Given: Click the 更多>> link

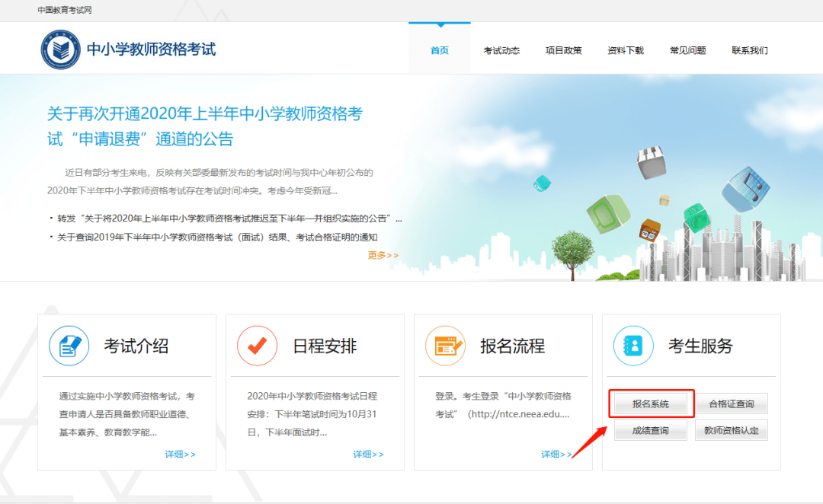Looking at the screenshot, I should point(382,255).
